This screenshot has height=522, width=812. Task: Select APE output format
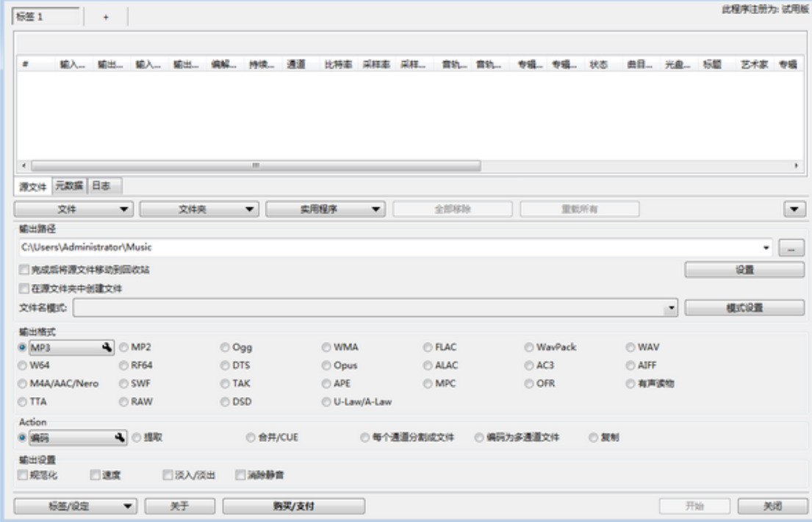pos(326,384)
